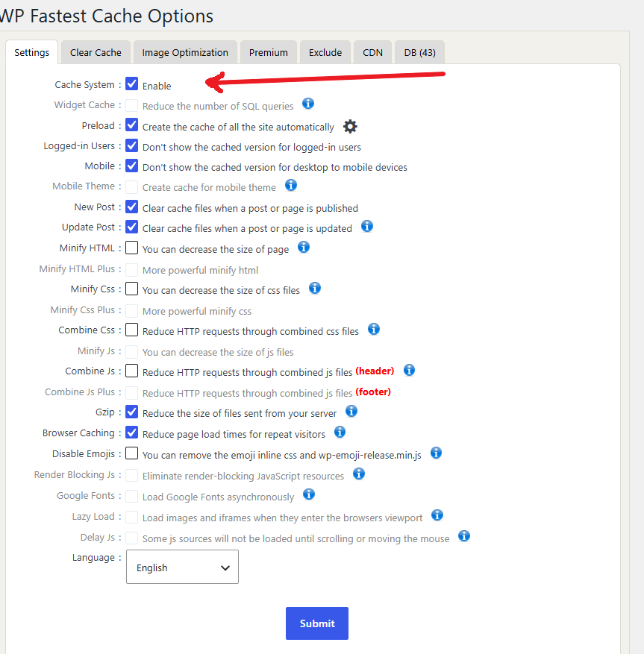Click info icon beside Update Post option
Image resolution: width=644 pixels, height=654 pixels.
click(x=367, y=226)
